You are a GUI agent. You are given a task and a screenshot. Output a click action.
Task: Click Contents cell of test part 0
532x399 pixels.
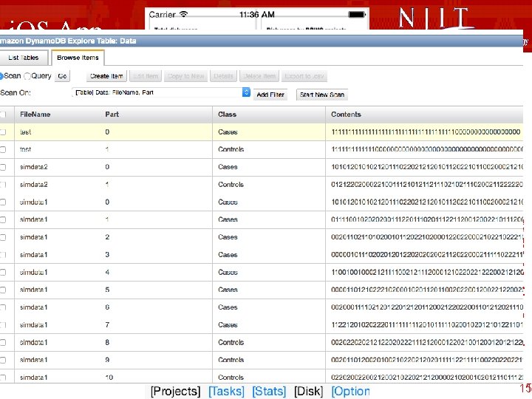pos(426,132)
